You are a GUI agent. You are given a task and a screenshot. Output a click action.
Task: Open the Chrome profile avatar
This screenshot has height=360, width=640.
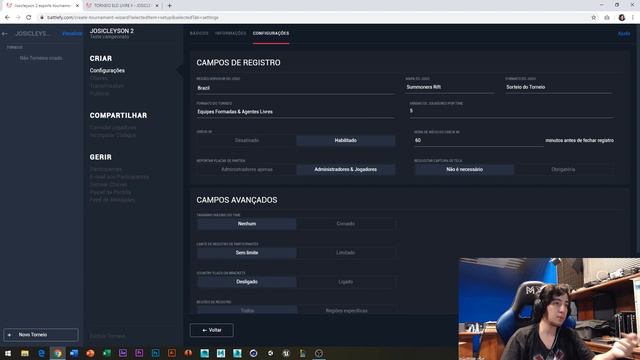point(622,18)
